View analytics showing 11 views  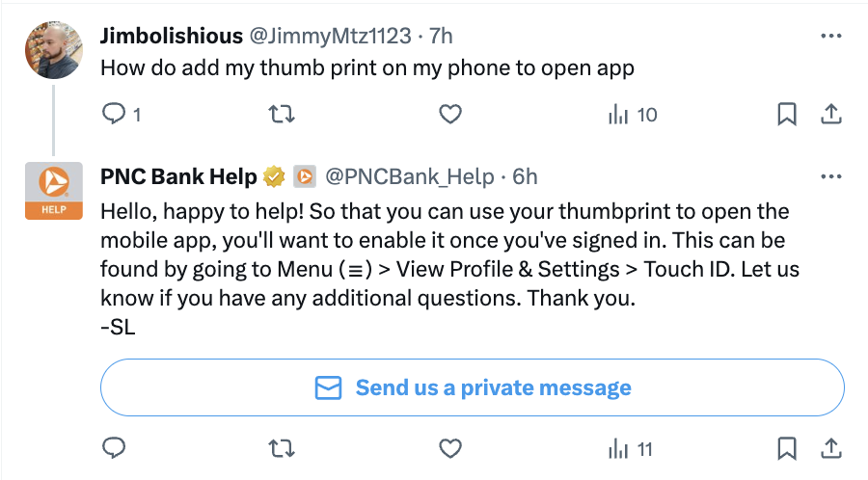[630, 449]
